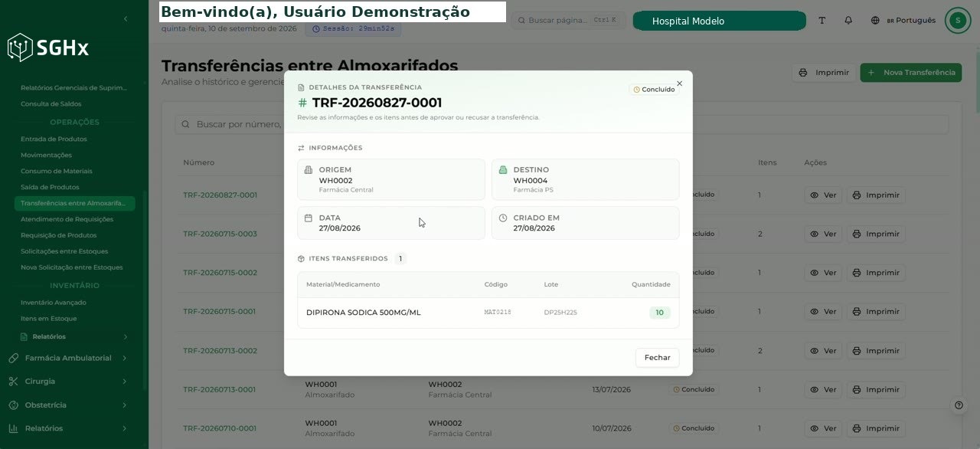
Task: Open the user avatar menu
Action: (x=958, y=21)
